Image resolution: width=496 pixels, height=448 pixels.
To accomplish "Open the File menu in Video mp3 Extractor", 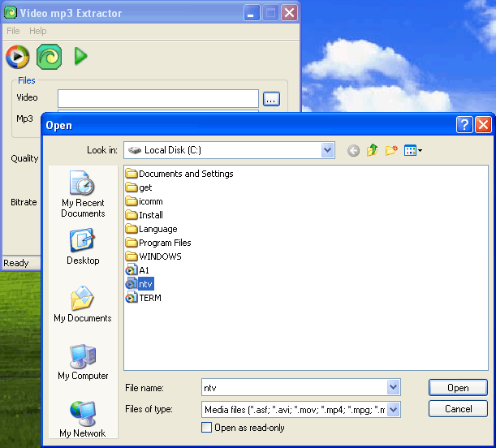I will [13, 31].
